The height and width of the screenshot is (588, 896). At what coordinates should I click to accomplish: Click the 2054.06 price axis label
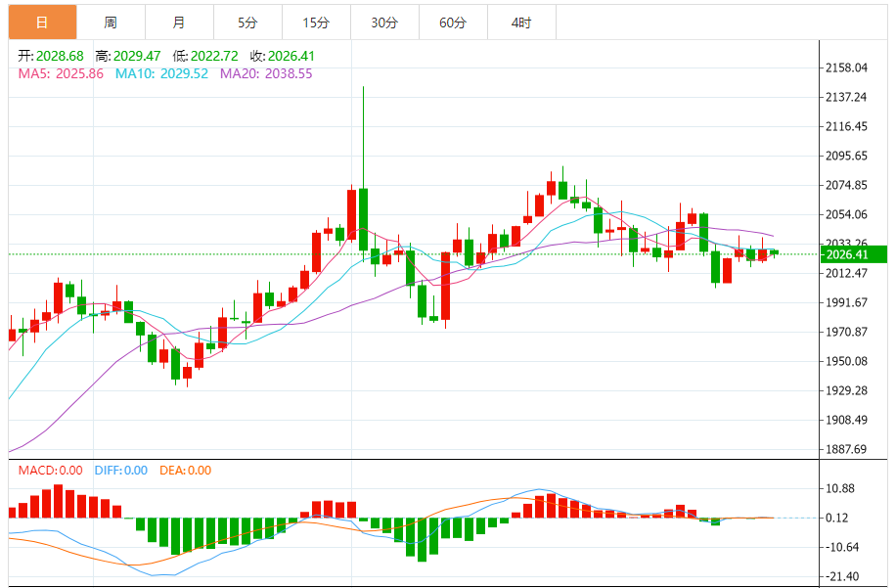(847, 214)
